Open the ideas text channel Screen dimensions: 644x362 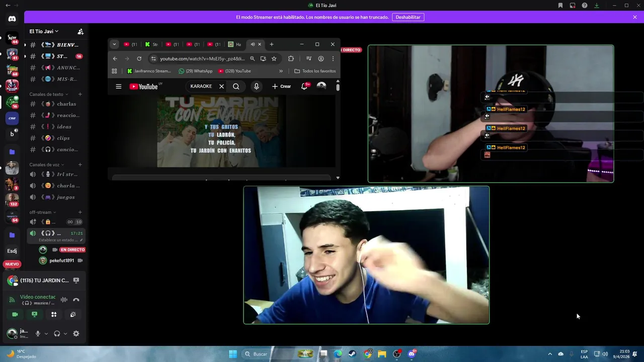pos(55,127)
